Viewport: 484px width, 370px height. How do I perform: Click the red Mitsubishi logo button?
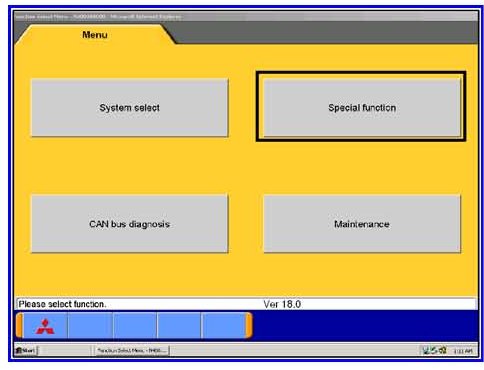(45, 326)
